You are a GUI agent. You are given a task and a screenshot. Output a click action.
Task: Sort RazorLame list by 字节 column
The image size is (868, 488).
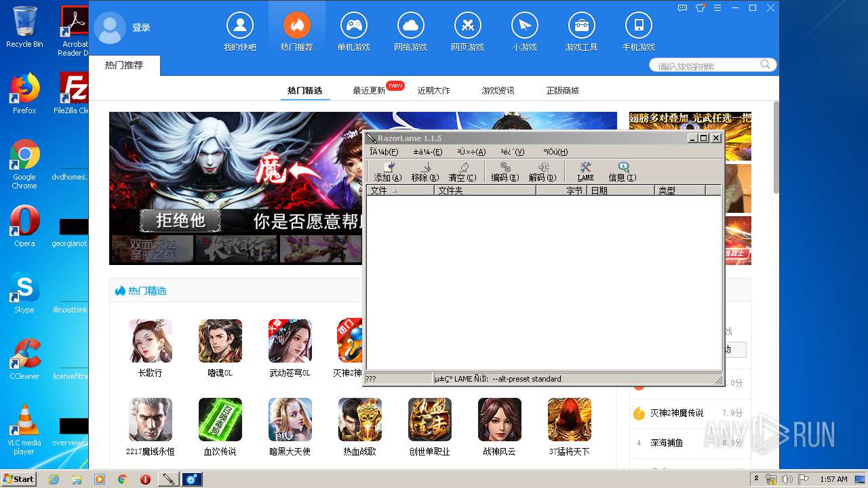(561, 190)
